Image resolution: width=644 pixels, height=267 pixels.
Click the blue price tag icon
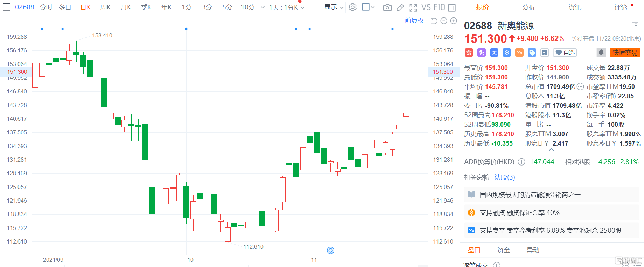pos(532,52)
